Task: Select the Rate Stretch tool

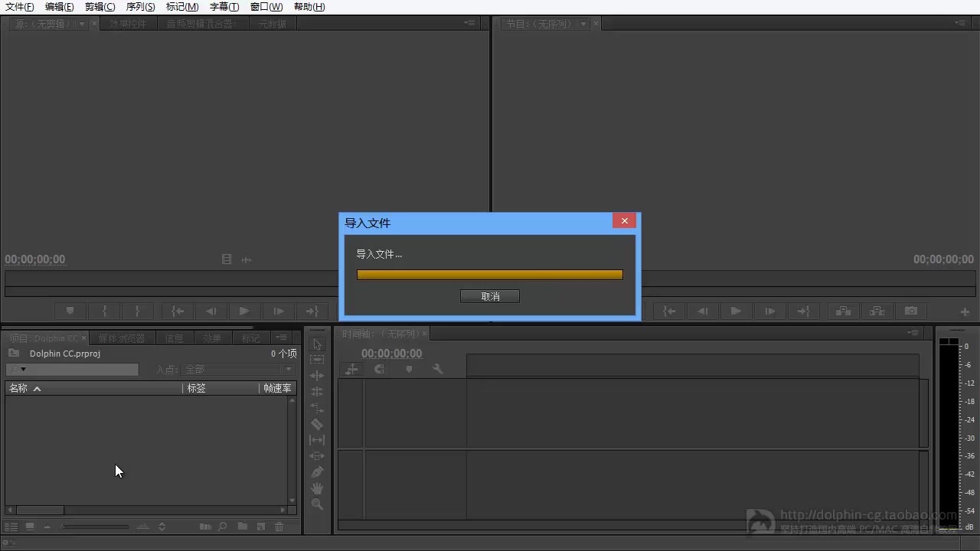Action: point(317,408)
